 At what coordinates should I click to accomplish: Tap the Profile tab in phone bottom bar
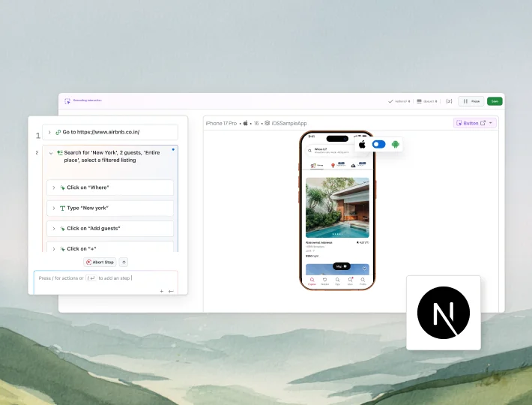363,281
